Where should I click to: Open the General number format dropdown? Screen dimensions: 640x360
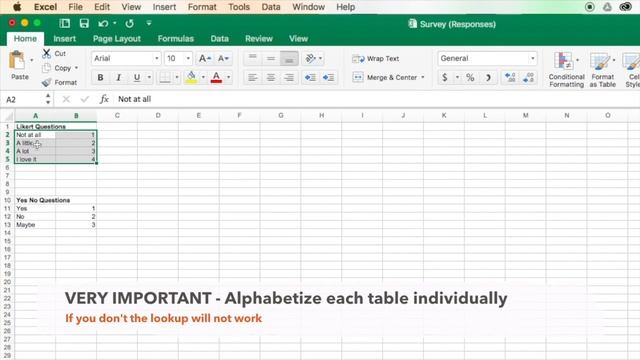tap(533, 58)
